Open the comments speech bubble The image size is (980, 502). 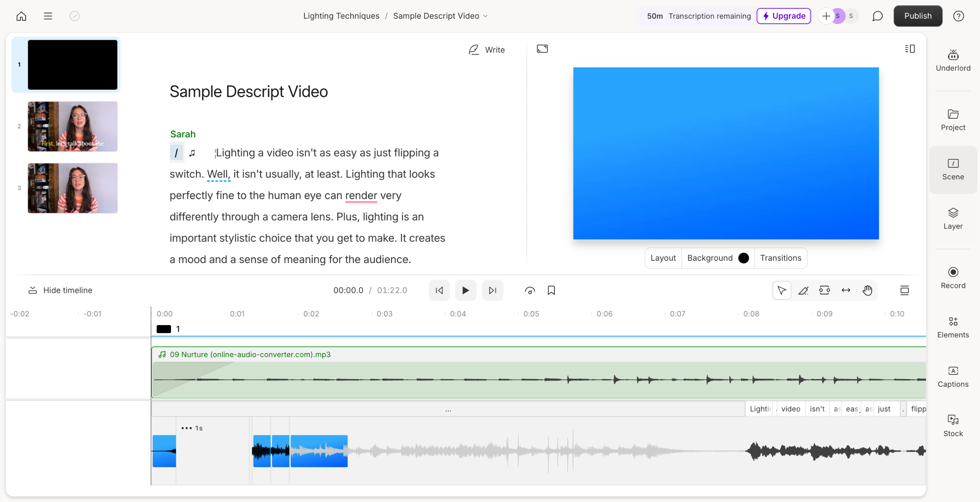[x=877, y=16]
